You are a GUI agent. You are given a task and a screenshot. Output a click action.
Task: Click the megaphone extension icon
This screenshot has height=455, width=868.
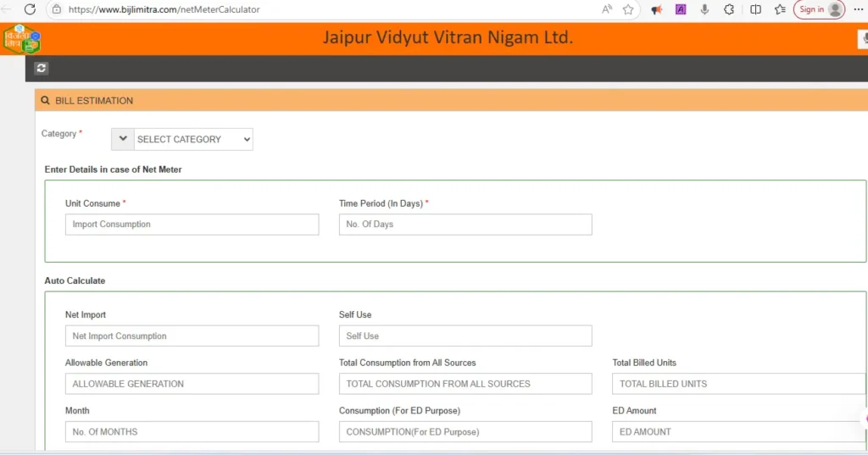656,9
